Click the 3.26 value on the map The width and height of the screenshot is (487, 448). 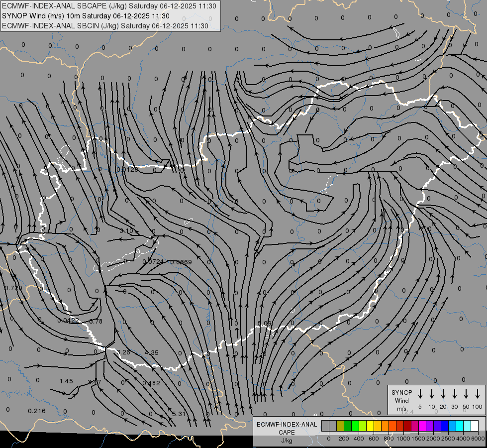click(123, 352)
